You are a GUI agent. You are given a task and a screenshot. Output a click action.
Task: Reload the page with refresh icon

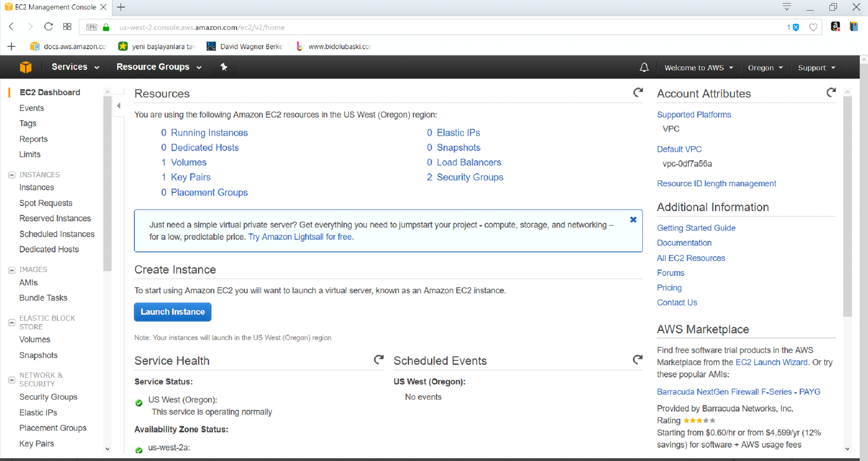(48, 27)
